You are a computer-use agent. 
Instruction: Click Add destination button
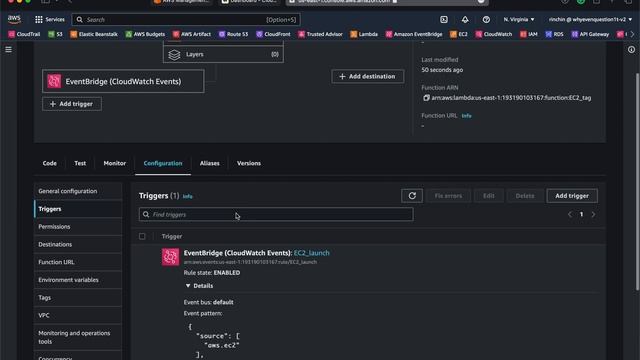368,76
